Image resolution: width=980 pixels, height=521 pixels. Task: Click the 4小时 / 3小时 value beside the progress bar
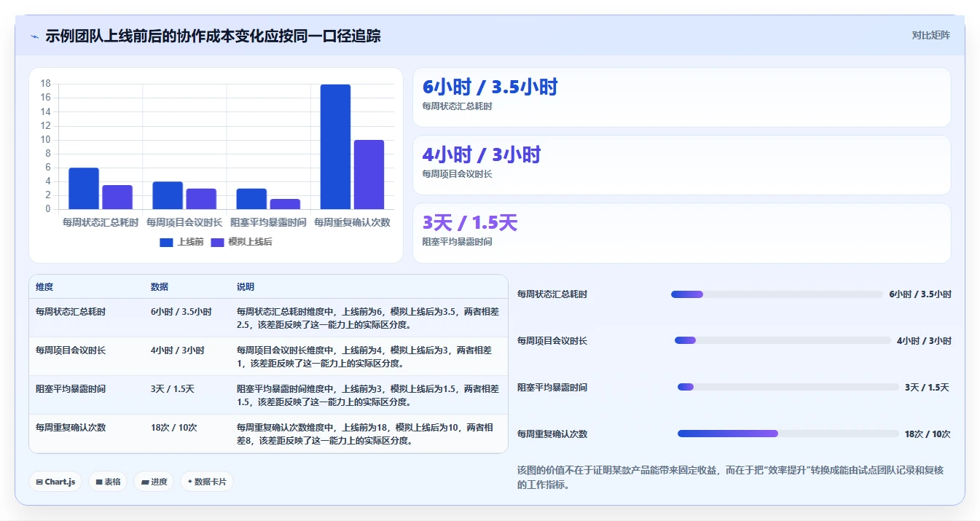[x=924, y=341]
